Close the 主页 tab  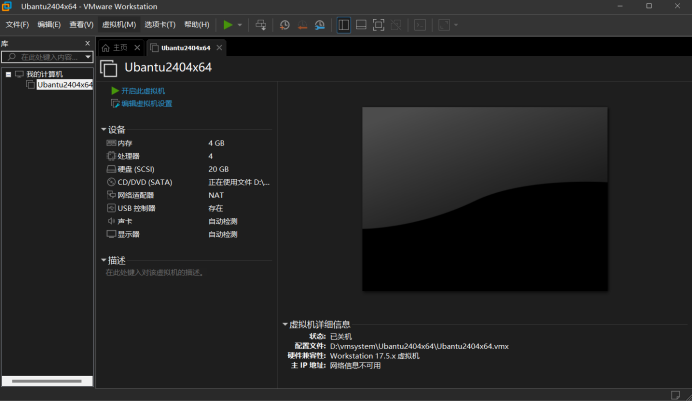137,48
